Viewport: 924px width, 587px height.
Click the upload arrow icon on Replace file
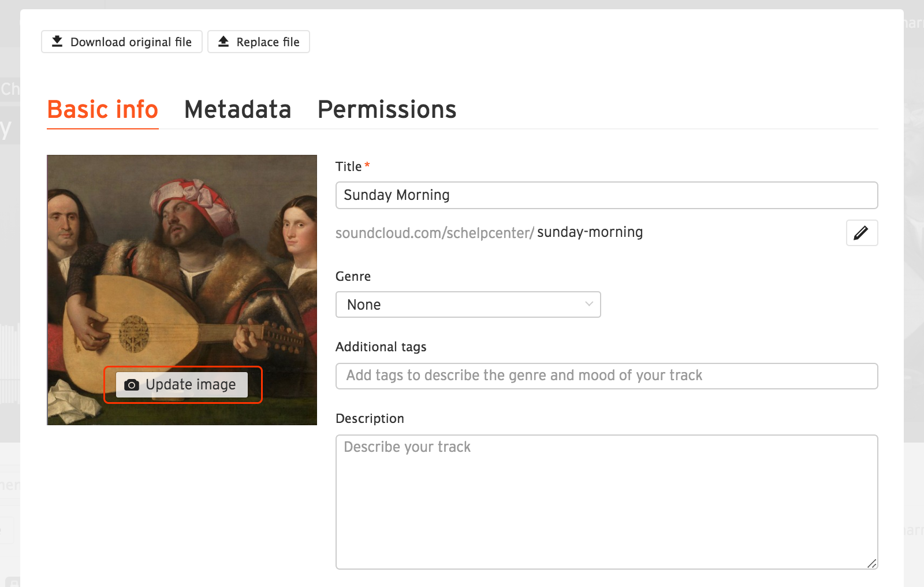pos(223,42)
